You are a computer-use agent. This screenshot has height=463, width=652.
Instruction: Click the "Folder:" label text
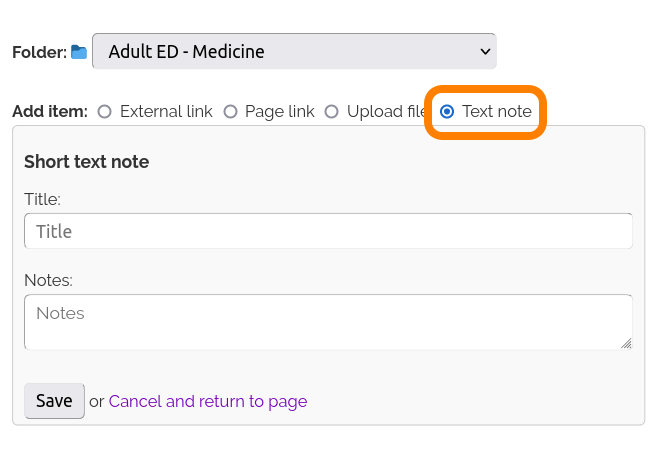[39, 52]
